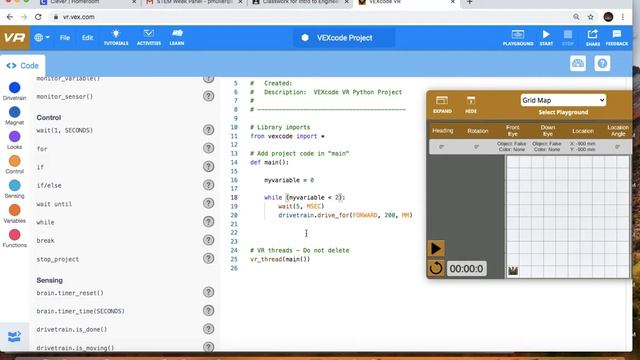Bookmark the page with star icon

(x=591, y=17)
